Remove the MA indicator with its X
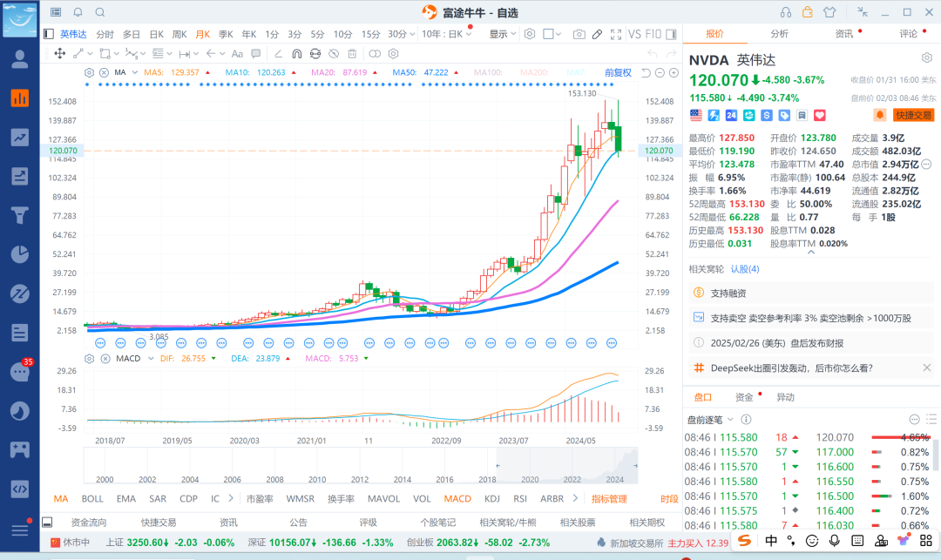Image resolution: width=941 pixels, height=560 pixels. tap(104, 72)
